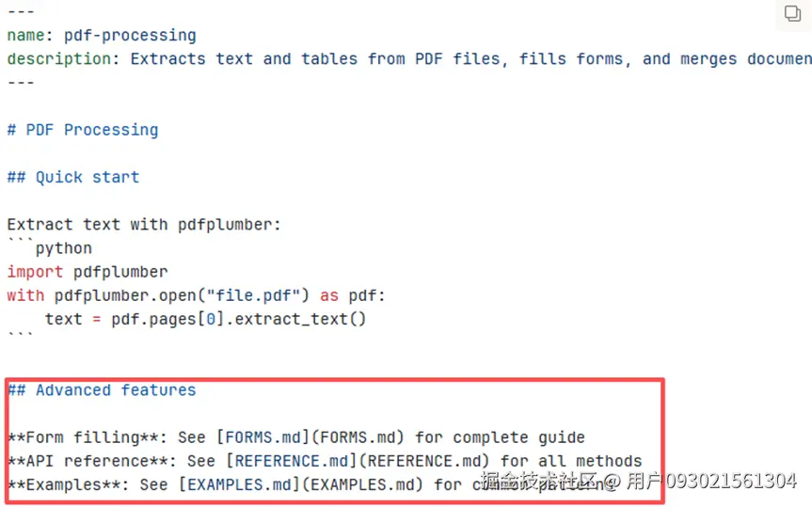Click the ## Quick start heading
This screenshot has height=507, width=812.
[x=73, y=177]
